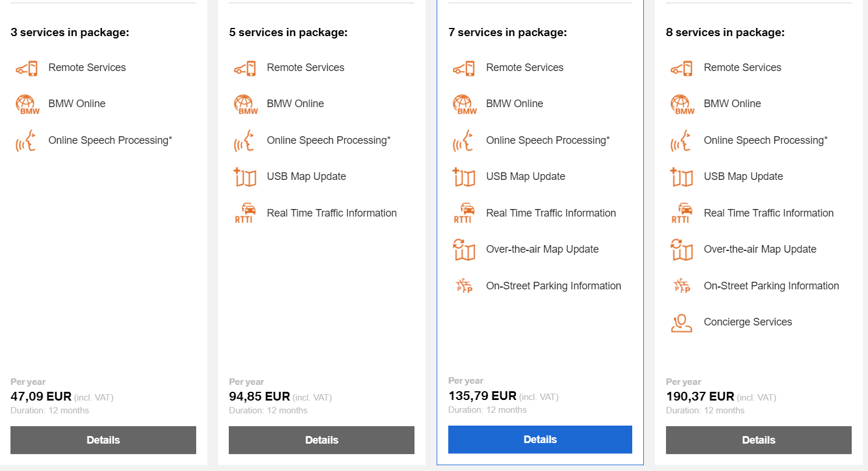Click the 8 services in package heading
The width and height of the screenshot is (868, 471).
pos(725,33)
